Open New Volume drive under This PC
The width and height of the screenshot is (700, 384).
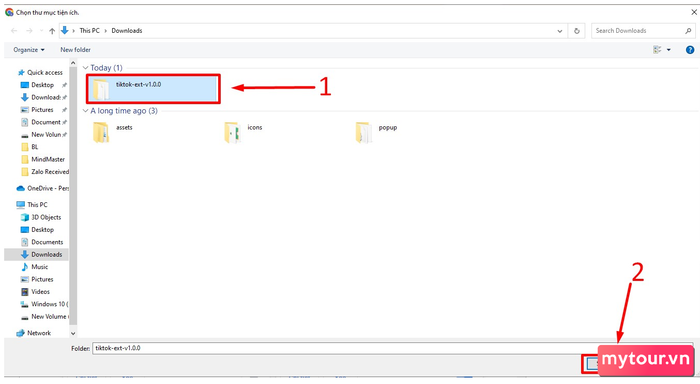44,317
